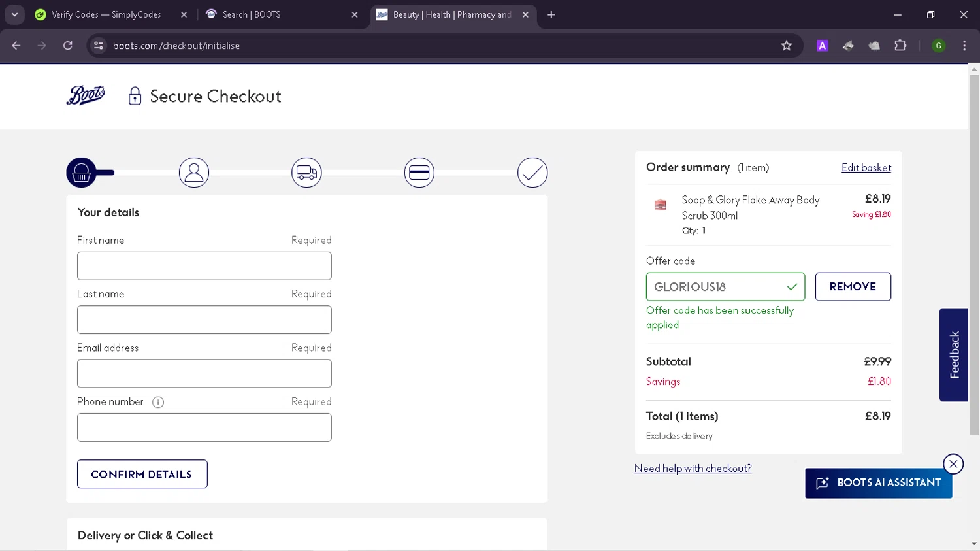The height and width of the screenshot is (551, 980).
Task: Click the CONFIRM DETAILS button
Action: pos(142,475)
